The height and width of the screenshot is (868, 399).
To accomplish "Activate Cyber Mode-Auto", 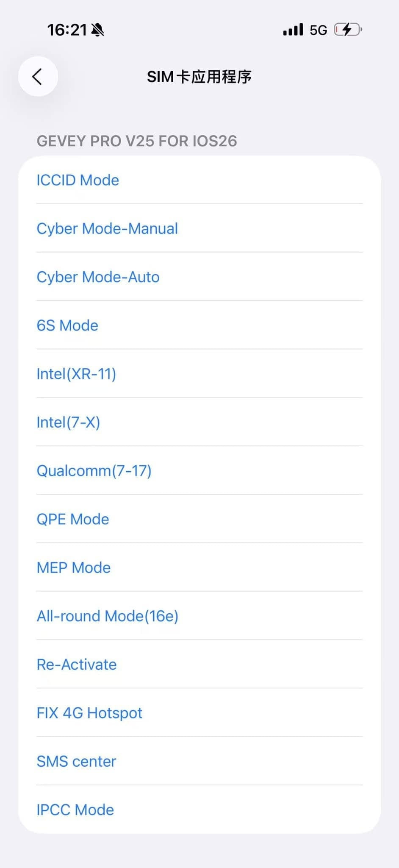I will tap(98, 277).
